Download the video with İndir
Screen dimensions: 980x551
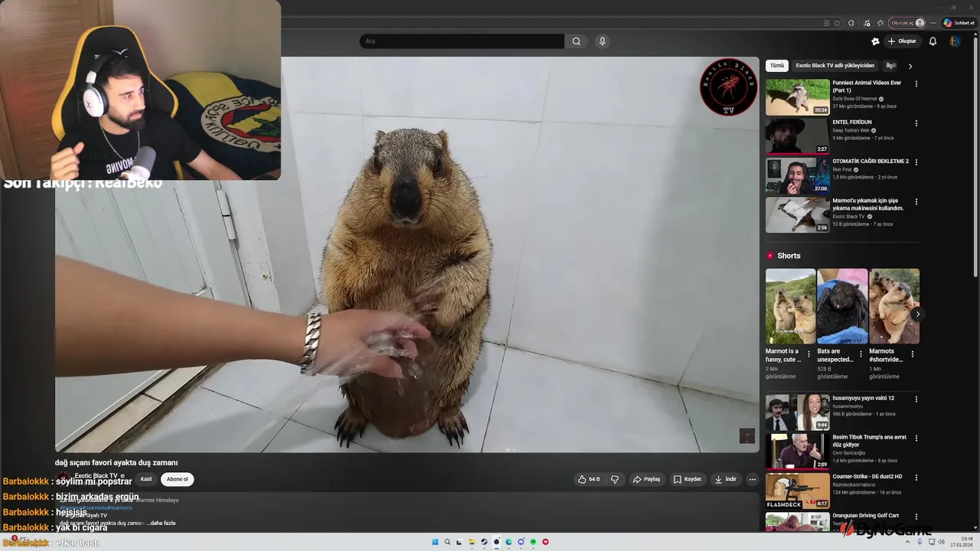[x=726, y=479]
